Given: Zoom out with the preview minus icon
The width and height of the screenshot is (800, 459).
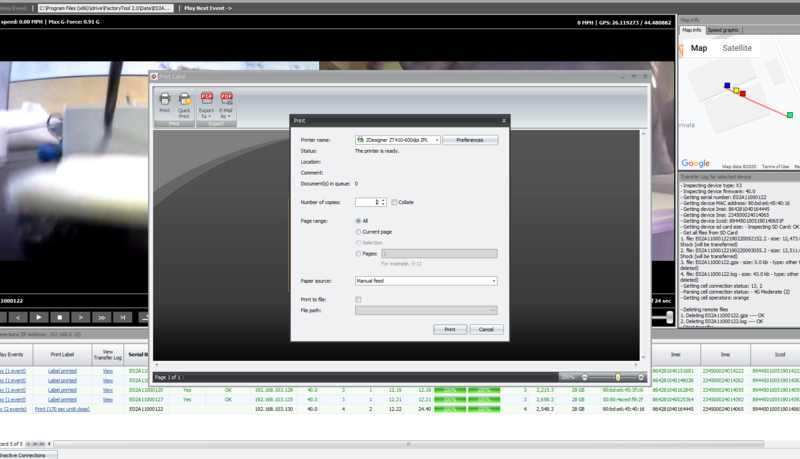Looking at the screenshot, I should click(585, 377).
